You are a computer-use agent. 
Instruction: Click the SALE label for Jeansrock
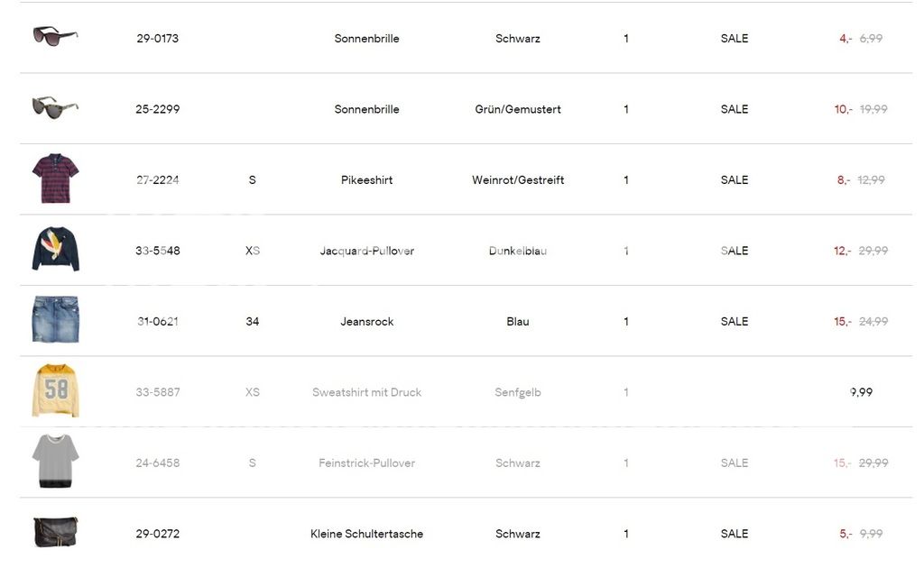click(x=735, y=322)
